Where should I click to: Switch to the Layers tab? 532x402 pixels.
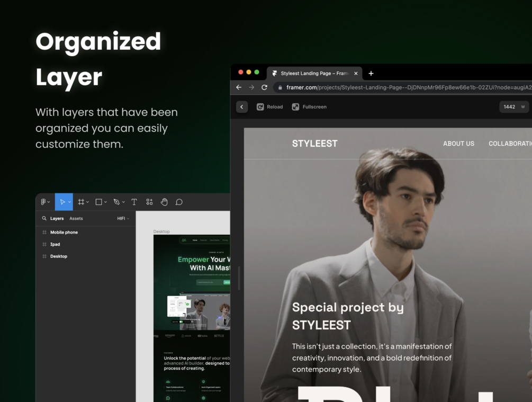(x=57, y=218)
